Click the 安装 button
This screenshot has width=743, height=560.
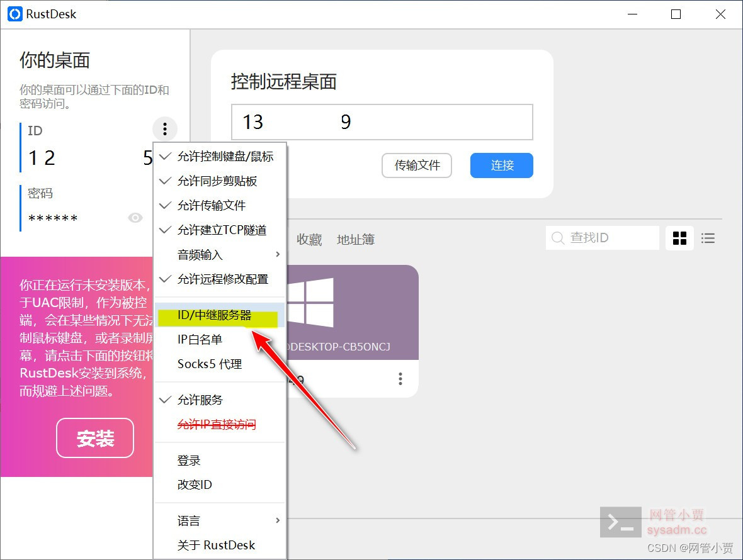pos(95,439)
